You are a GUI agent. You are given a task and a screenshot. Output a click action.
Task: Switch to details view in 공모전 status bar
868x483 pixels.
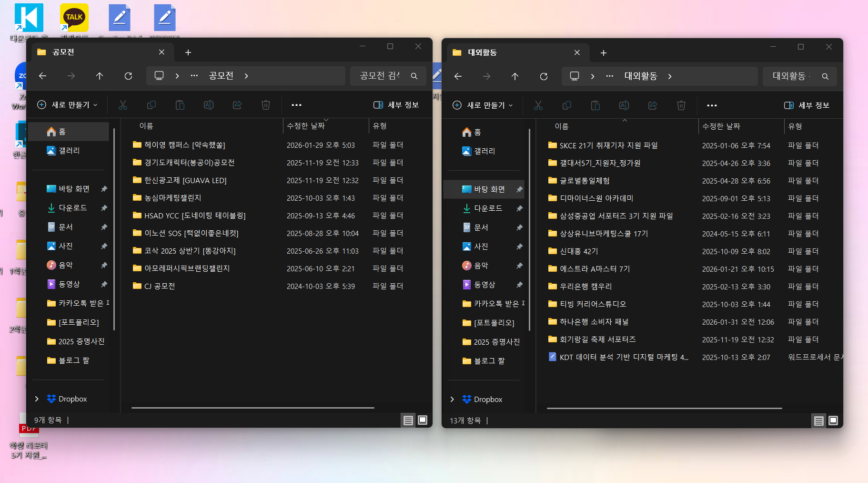(408, 420)
